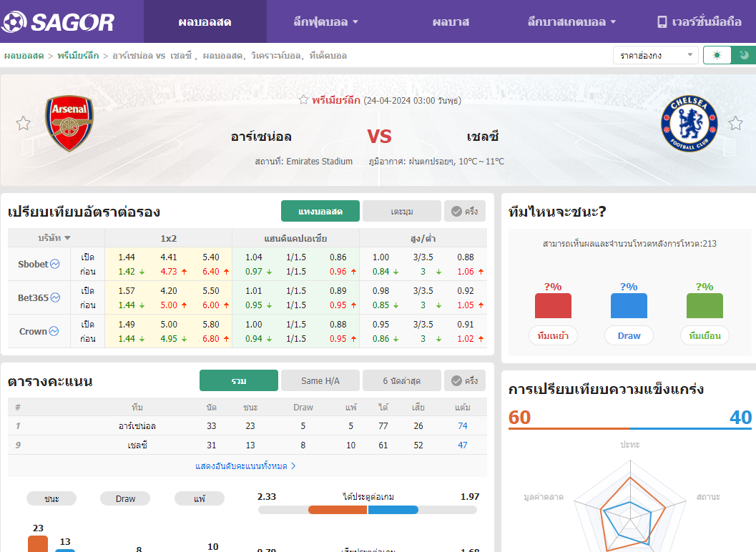Switch to light theme sun icon
Image resolution: width=756 pixels, height=552 pixels.
(717, 55)
